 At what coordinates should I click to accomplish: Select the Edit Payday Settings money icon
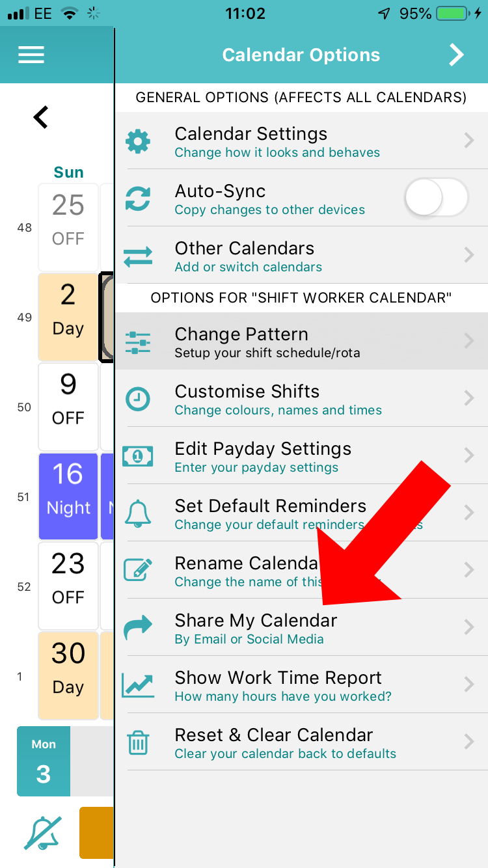[x=138, y=455]
